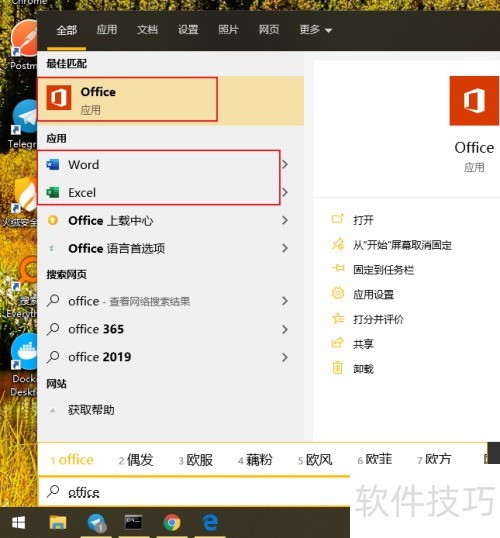
Task: Click 从"开始"屏幕取消固定
Action: click(x=402, y=245)
